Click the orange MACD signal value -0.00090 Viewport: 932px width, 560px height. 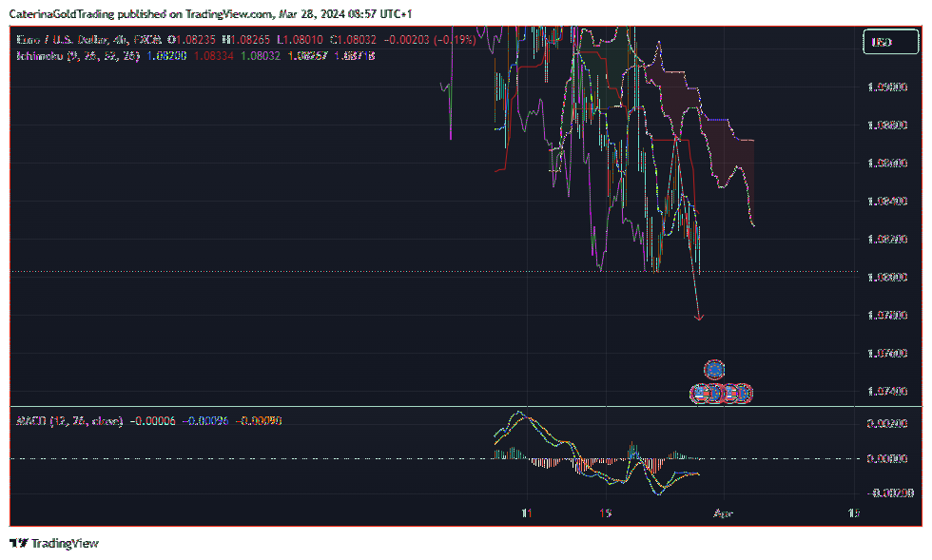tap(259, 421)
